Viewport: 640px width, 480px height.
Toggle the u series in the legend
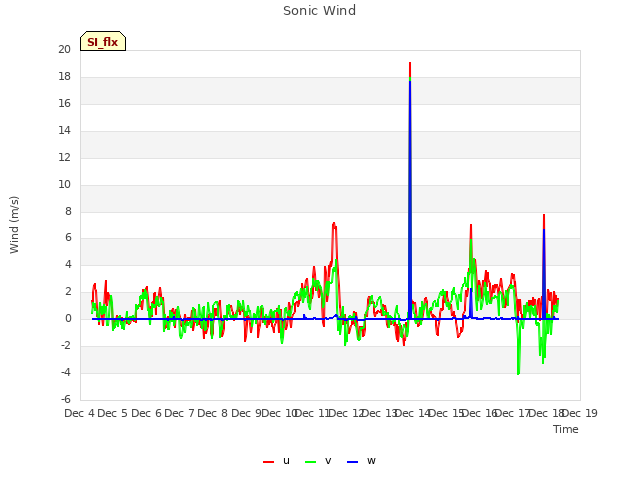[x=277, y=461]
